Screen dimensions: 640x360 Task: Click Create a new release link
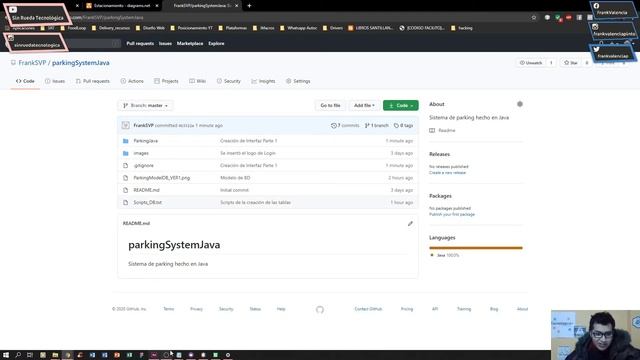(x=447, y=173)
